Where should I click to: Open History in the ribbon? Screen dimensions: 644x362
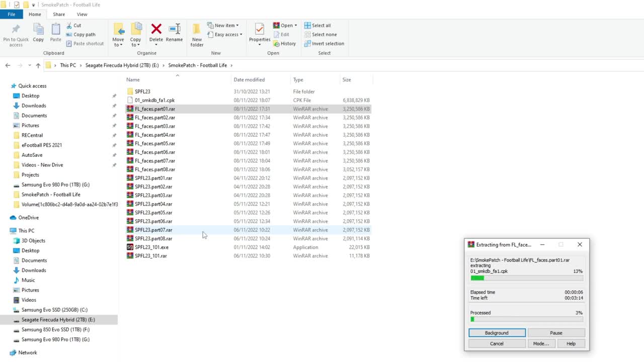click(284, 43)
